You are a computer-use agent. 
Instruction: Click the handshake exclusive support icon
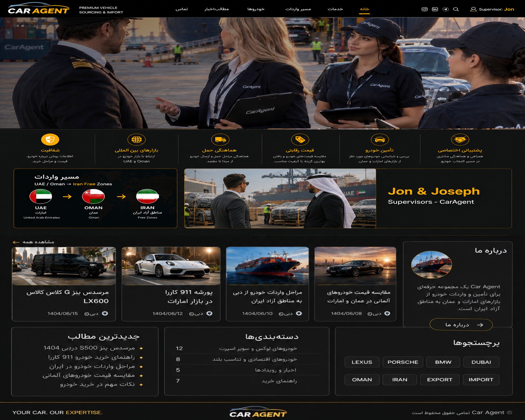460,140
